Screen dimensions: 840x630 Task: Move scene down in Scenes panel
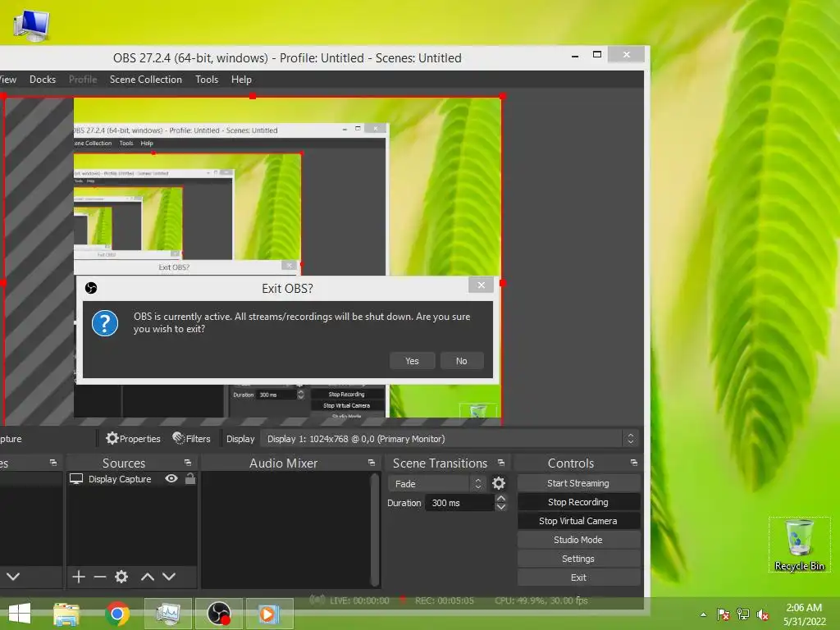pos(13,577)
